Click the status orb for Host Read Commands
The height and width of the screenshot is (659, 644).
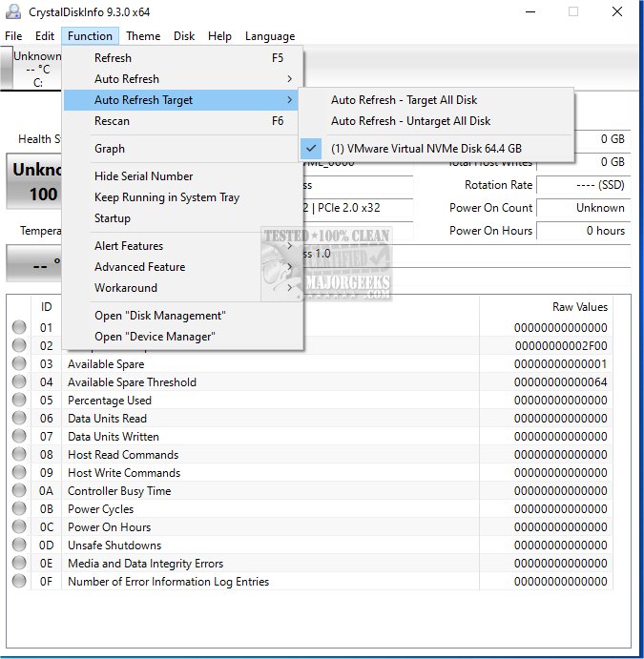[x=19, y=455]
